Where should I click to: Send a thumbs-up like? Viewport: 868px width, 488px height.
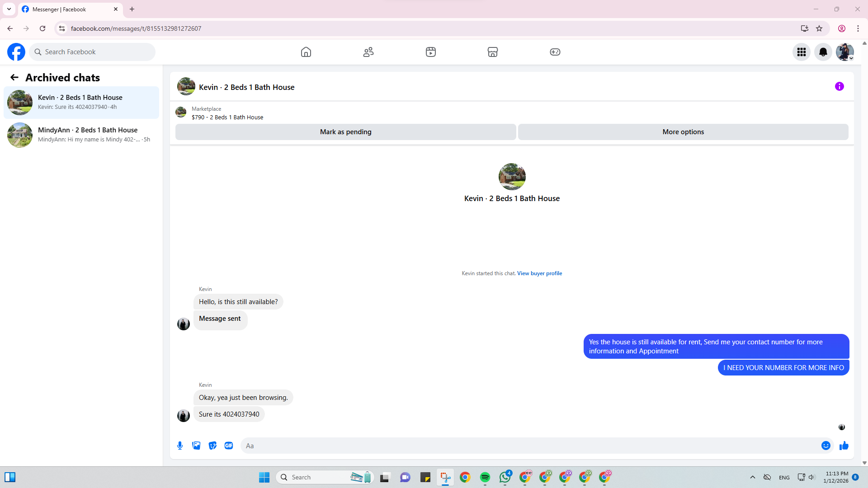coord(844,446)
